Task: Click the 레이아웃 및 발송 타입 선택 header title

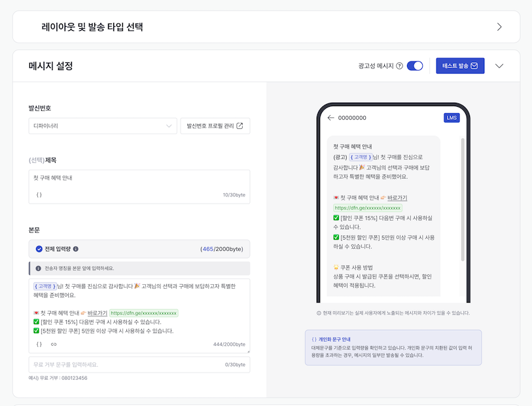Action: pos(92,27)
